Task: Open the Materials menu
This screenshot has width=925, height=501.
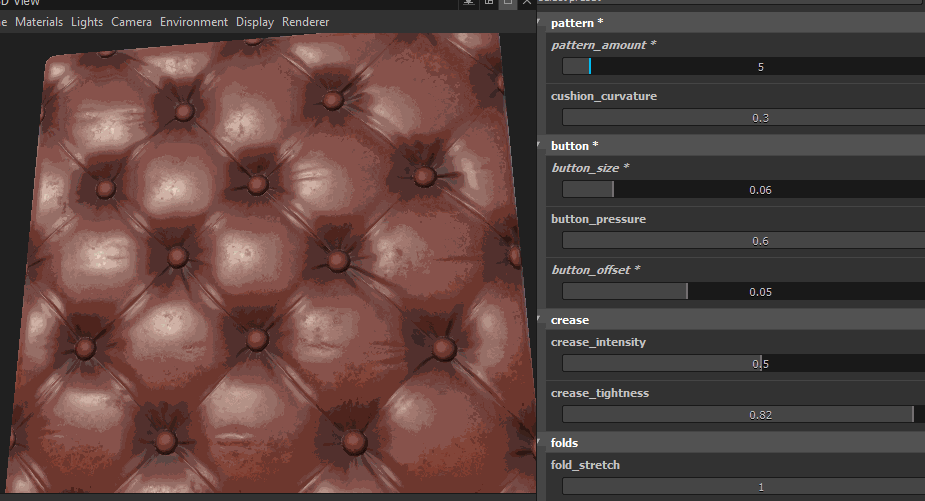Action: point(39,22)
